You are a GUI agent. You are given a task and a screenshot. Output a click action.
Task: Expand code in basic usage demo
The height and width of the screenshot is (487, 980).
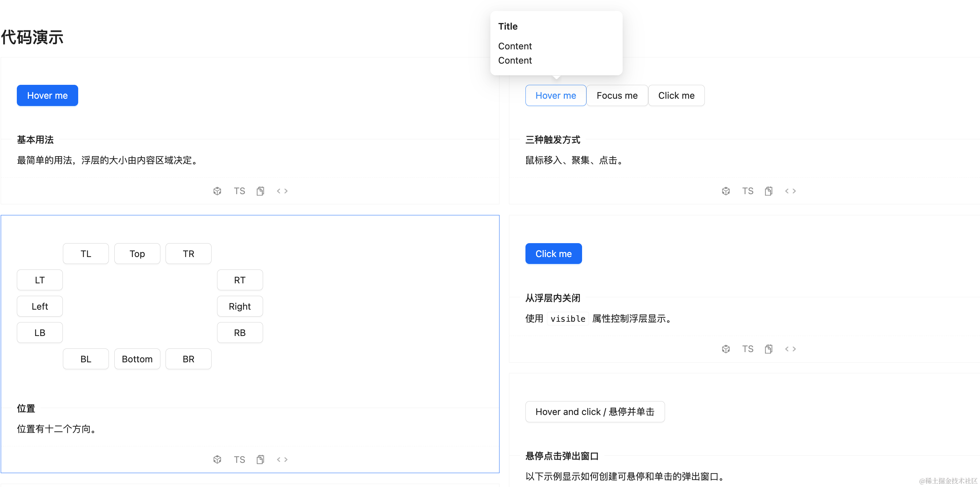tap(282, 191)
